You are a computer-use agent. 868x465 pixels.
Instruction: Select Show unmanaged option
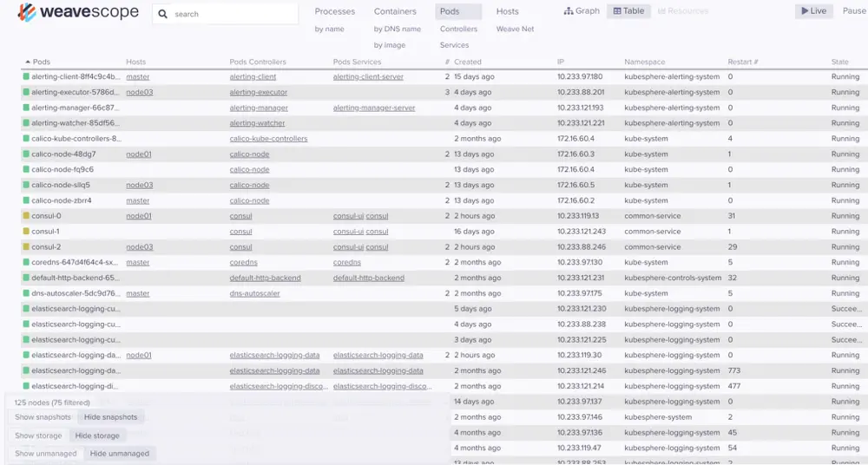pyautogui.click(x=46, y=454)
